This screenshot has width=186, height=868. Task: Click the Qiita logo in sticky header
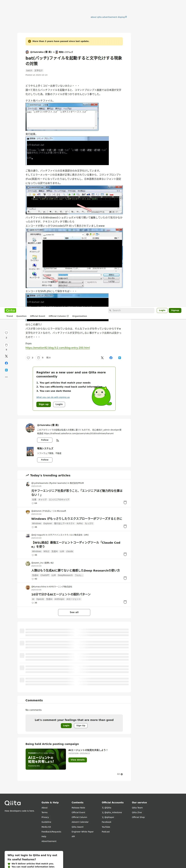[x=10, y=310]
